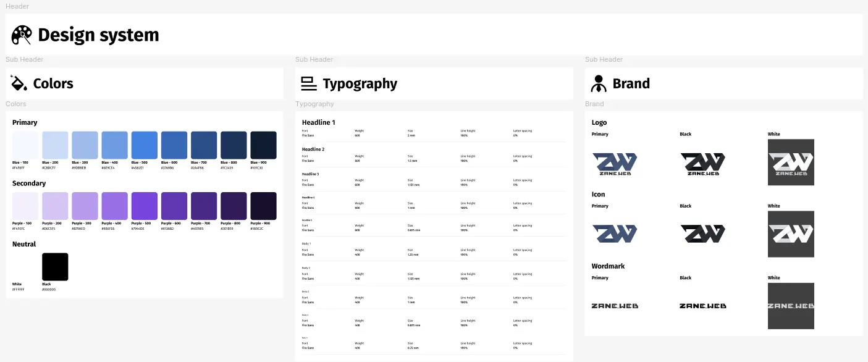Select the Blue - 100 swatch hex #F4F8FF
The image size is (868, 362).
click(x=25, y=144)
